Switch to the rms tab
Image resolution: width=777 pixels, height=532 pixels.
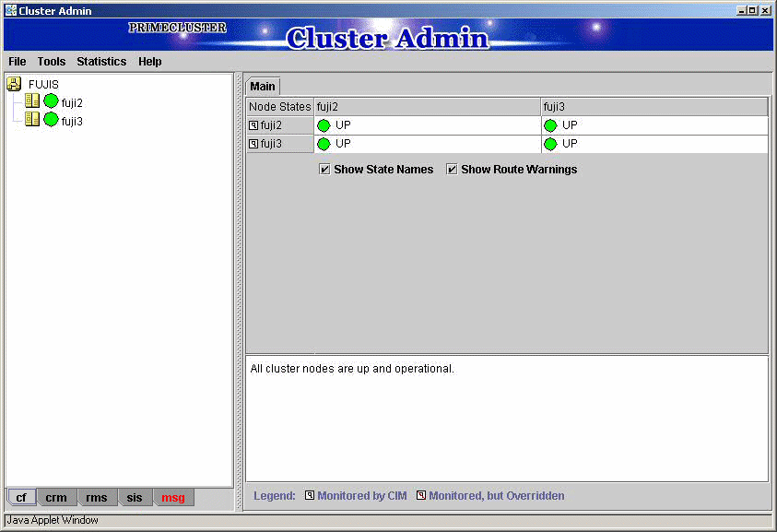point(97,497)
